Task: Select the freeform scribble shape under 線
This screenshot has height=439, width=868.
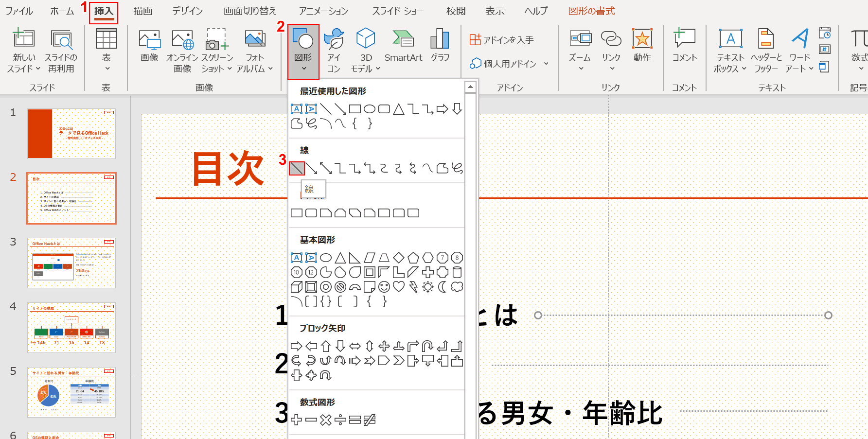Action: click(x=457, y=168)
